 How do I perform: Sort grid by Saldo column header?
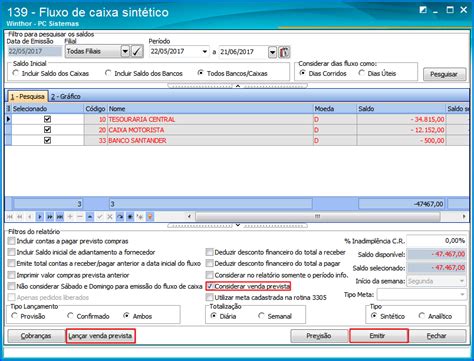(x=401, y=109)
